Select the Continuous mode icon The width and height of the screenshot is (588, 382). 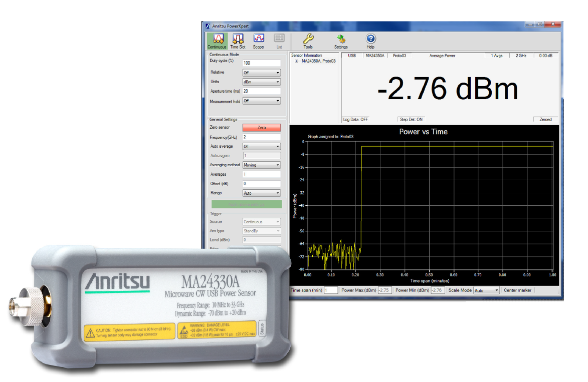217,41
